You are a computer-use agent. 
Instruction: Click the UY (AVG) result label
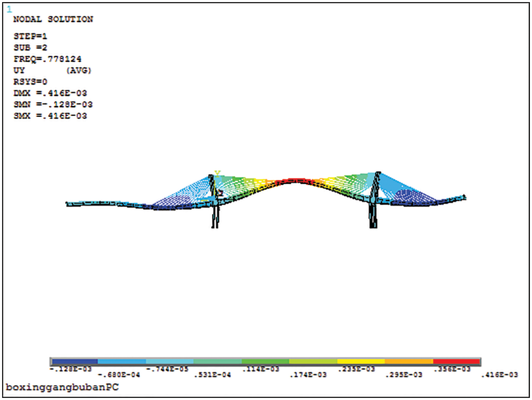point(53,70)
